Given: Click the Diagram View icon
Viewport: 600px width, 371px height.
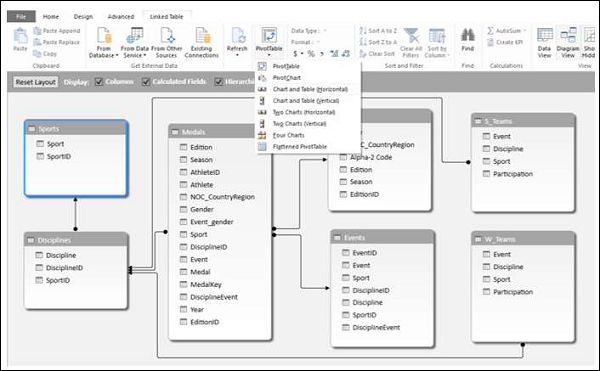Looking at the screenshot, I should tap(568, 36).
